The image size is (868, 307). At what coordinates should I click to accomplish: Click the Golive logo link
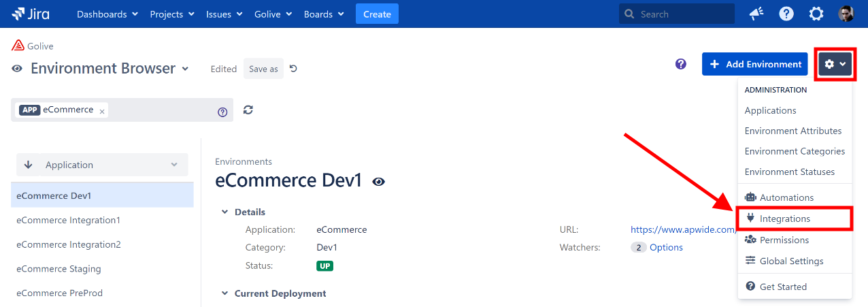pos(33,46)
